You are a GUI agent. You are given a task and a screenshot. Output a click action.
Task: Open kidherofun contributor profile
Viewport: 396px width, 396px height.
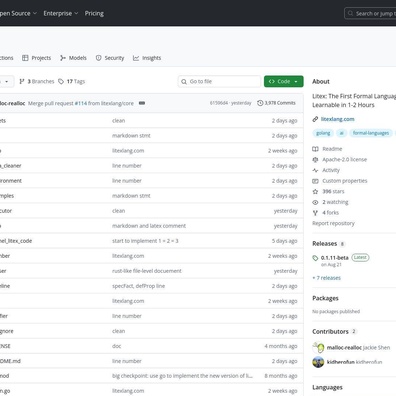340,362
